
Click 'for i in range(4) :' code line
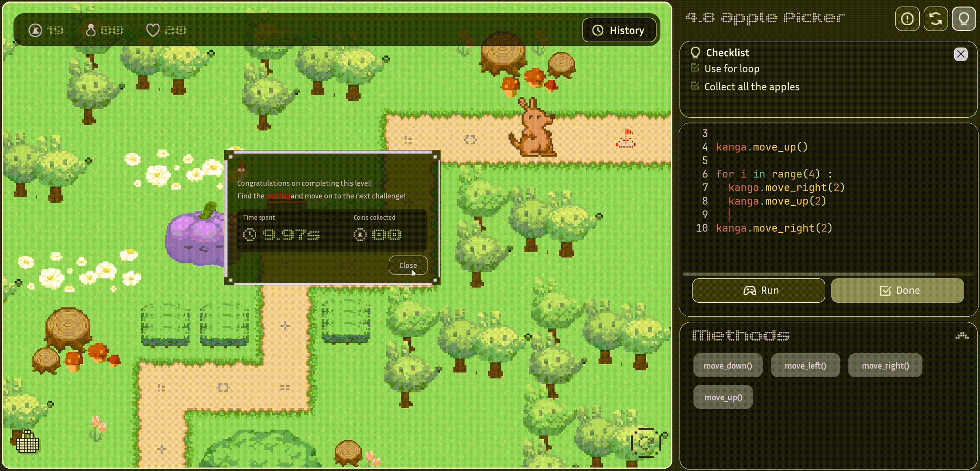(774, 174)
